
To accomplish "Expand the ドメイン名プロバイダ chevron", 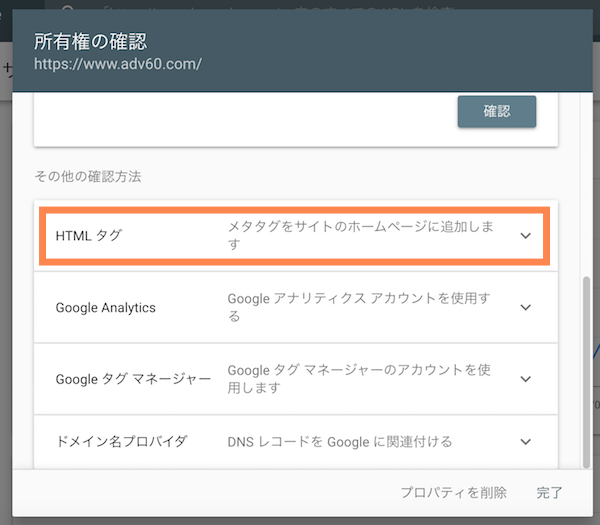I will (526, 442).
